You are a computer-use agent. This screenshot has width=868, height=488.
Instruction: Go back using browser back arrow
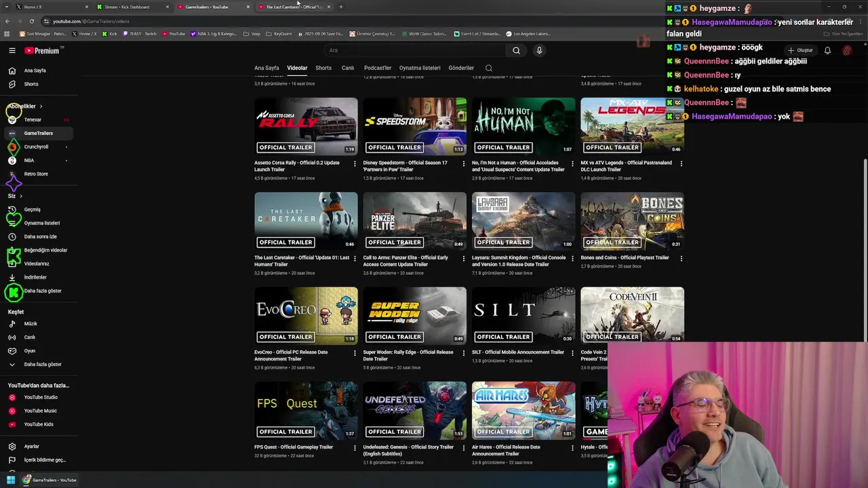(7, 21)
